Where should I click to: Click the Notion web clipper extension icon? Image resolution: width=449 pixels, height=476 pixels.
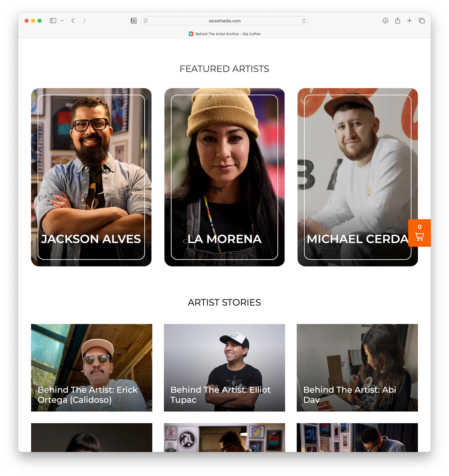(134, 21)
